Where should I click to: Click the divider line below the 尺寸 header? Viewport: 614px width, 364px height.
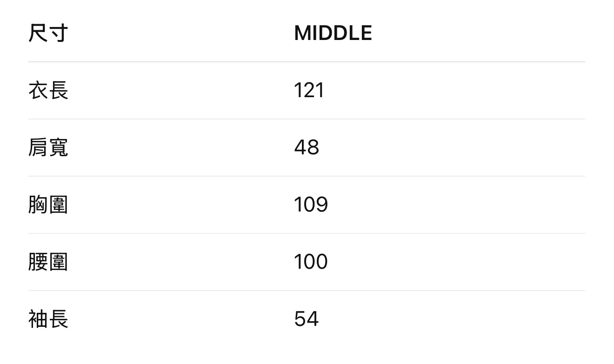(x=307, y=62)
